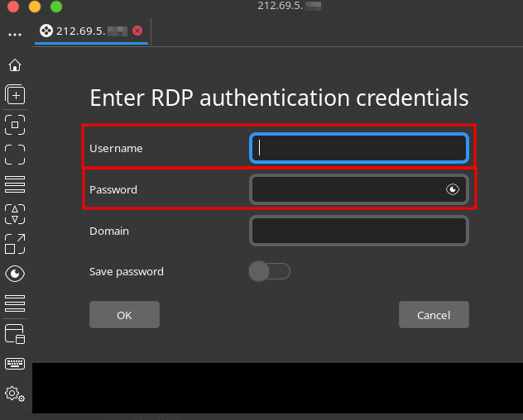This screenshot has width=523, height=420.
Task: Show password using the field's eye icon
Action: (x=452, y=189)
